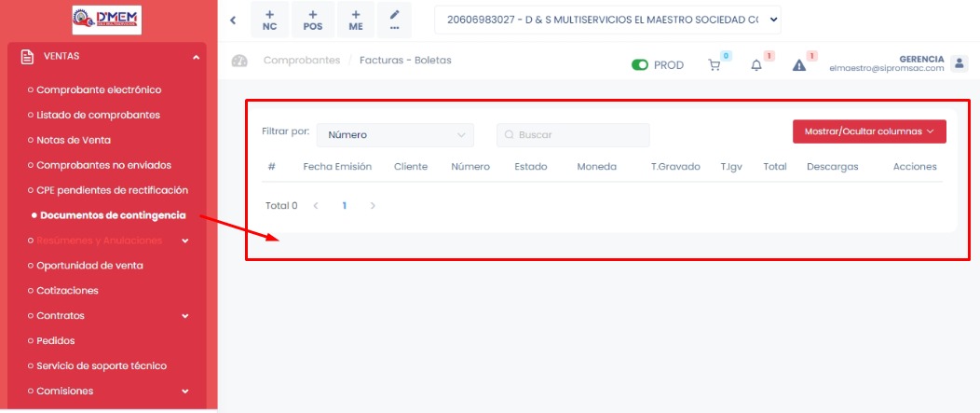
Task: Collapse sidebar with the left arrow
Action: (233, 20)
